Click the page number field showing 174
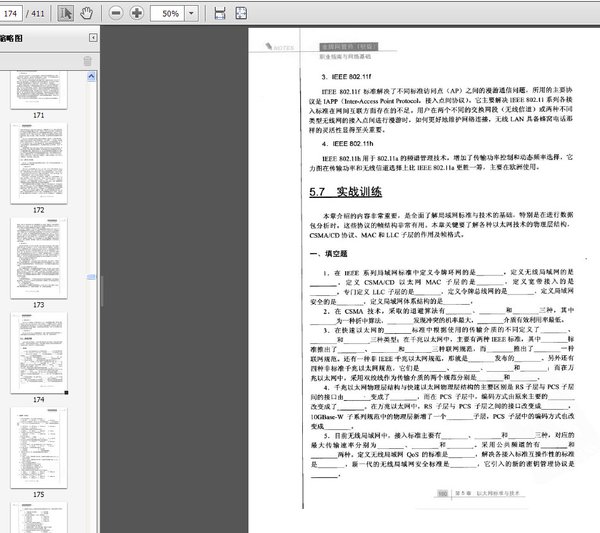The image size is (600, 533). click(11, 13)
